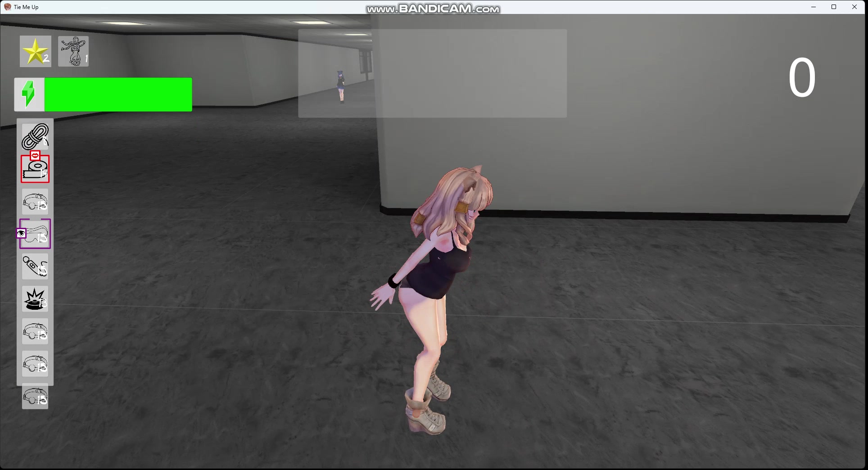Click the yellow star counter icon
Image resolution: width=868 pixels, height=470 pixels.
click(x=35, y=51)
